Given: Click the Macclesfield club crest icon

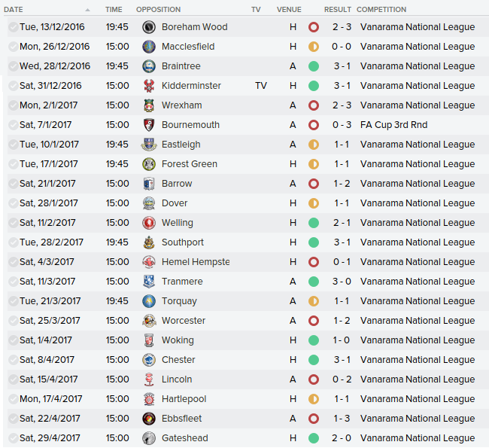Looking at the screenshot, I should pos(149,47).
